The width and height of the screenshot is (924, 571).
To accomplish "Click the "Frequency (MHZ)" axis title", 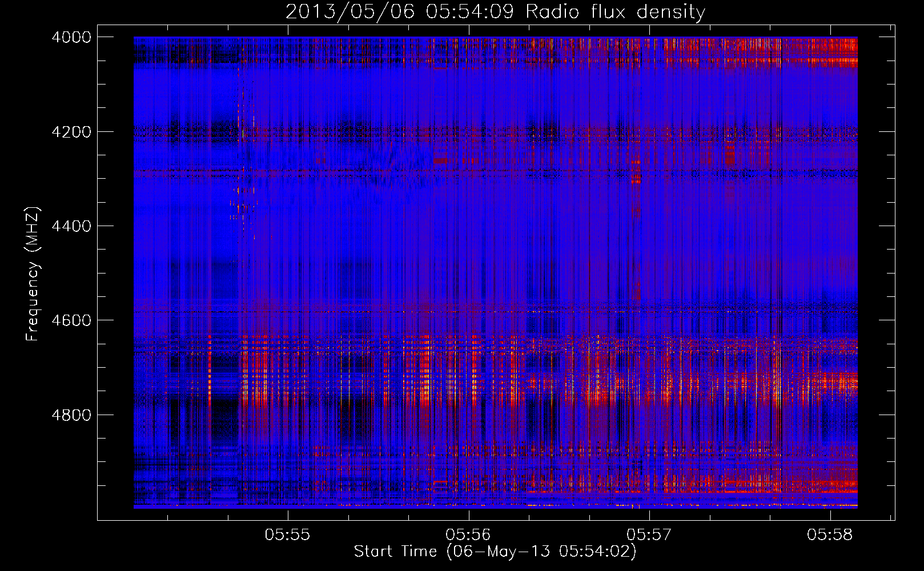I will click(x=33, y=274).
